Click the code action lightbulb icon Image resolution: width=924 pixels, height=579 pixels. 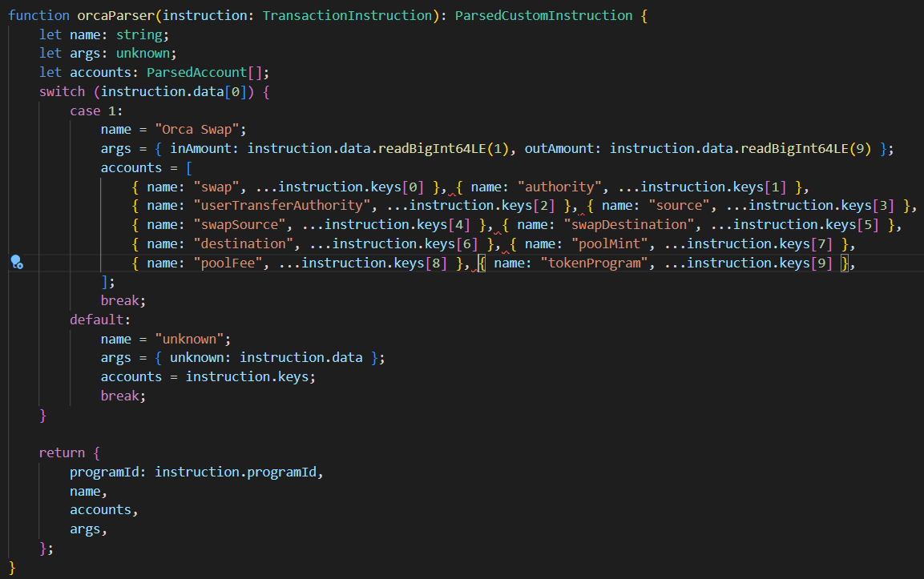tap(16, 262)
